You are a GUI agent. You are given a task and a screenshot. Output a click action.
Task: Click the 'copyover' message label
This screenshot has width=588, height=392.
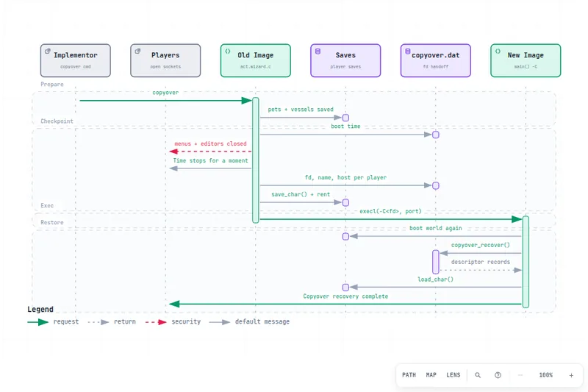[165, 92]
